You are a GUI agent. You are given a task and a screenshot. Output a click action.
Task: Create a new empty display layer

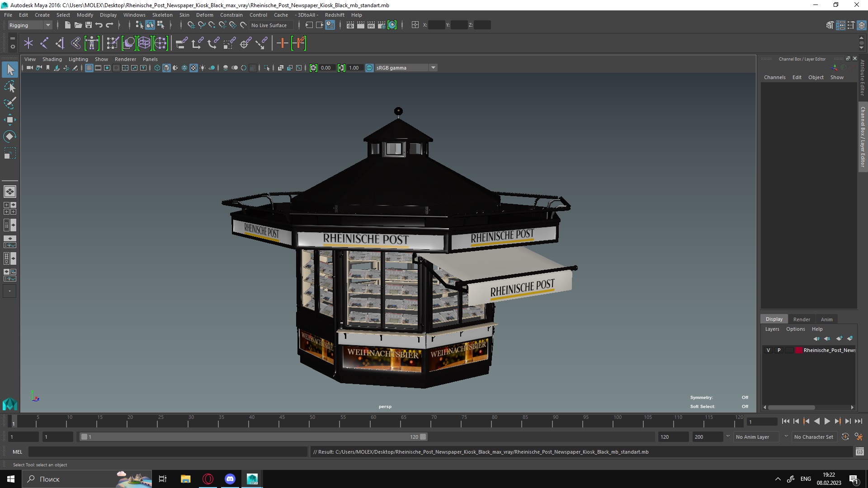tap(840, 338)
